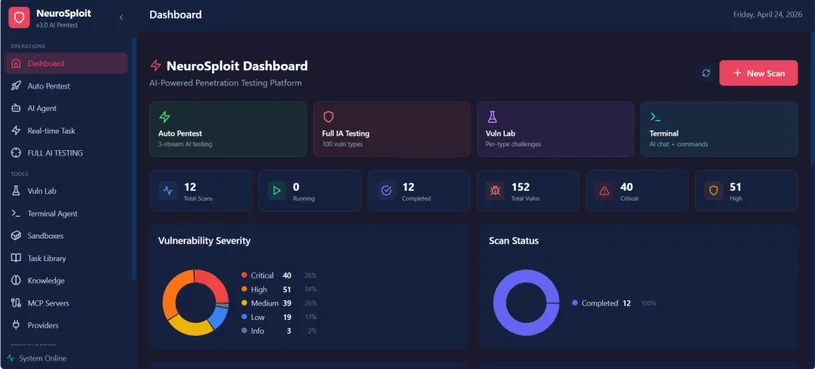Viewport: 815px width, 369px height.
Task: Click the Low 19 severity row
Action: pos(279,317)
